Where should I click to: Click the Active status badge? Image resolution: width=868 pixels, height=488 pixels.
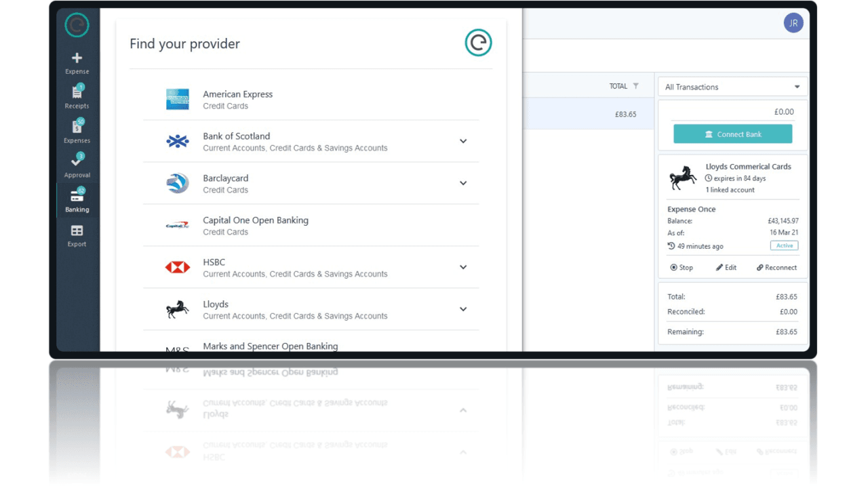click(784, 245)
